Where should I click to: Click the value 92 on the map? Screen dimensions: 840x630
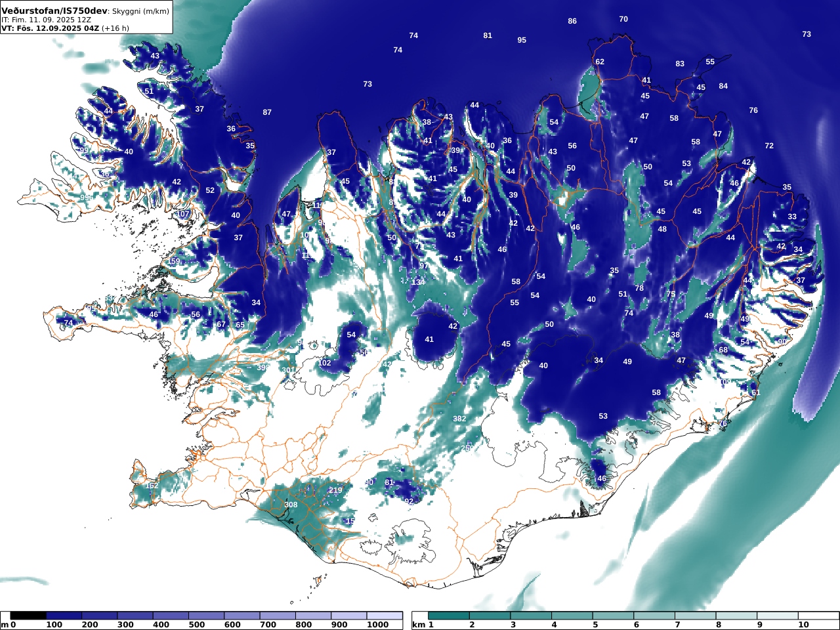pyautogui.click(x=409, y=501)
